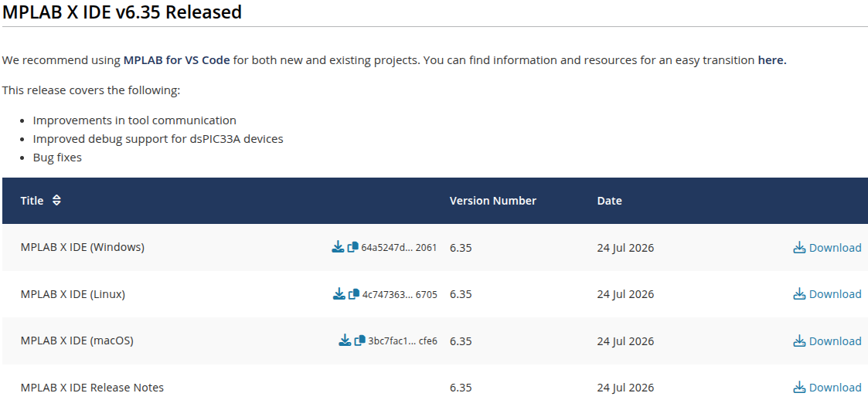
Task: Click the Title column header
Action: click(32, 200)
